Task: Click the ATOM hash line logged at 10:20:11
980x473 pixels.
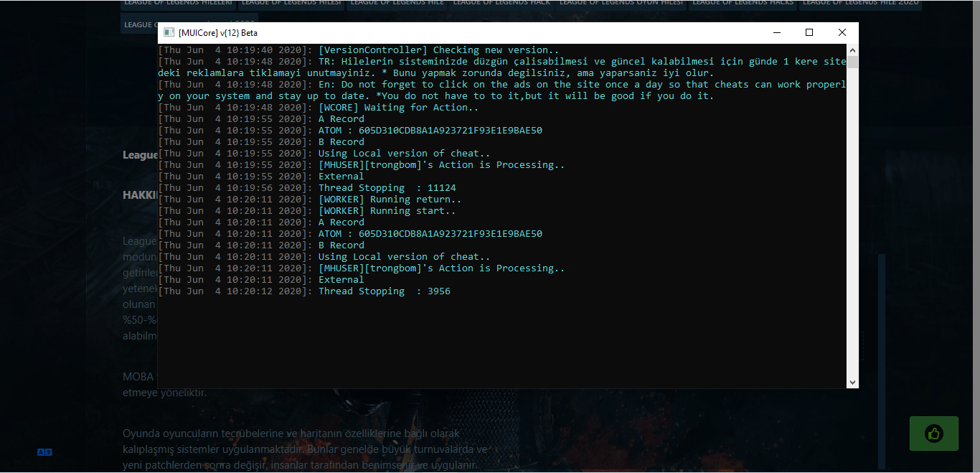Action: (x=350, y=234)
